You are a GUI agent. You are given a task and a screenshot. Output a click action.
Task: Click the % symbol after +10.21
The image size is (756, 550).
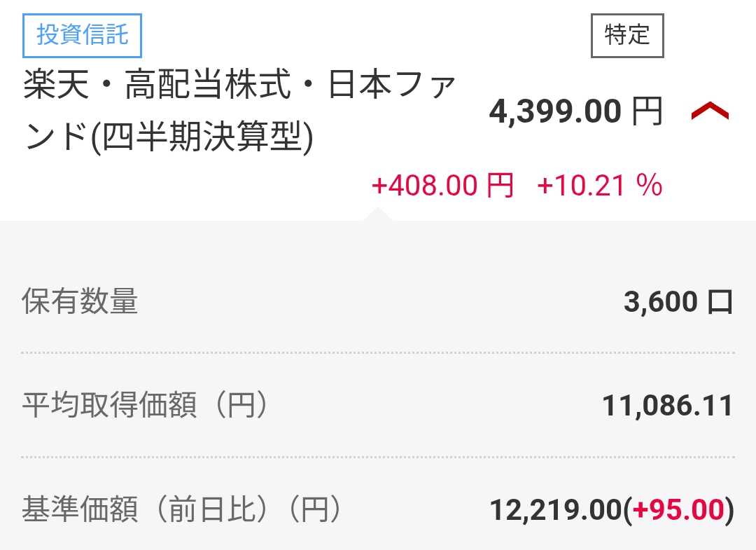click(x=649, y=186)
